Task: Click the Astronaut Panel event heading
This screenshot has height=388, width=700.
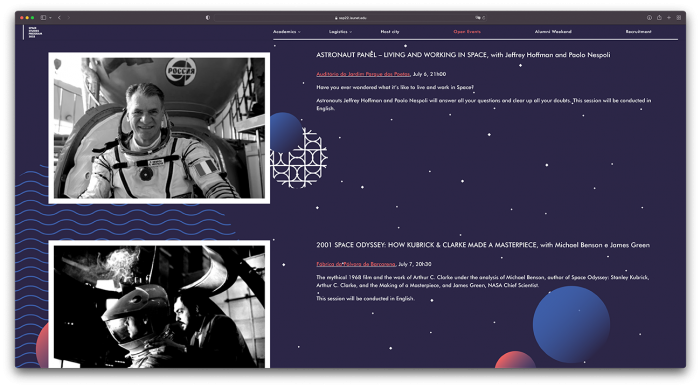Action: pyautogui.click(x=463, y=55)
